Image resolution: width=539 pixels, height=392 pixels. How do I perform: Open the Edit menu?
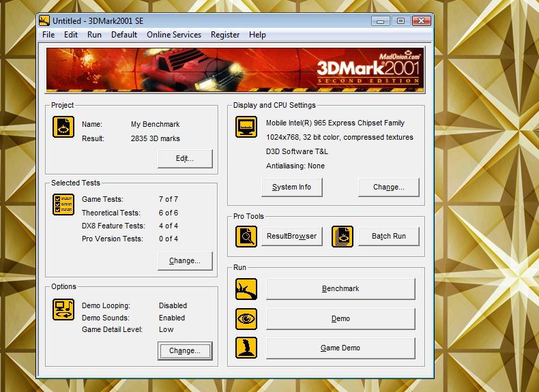71,35
